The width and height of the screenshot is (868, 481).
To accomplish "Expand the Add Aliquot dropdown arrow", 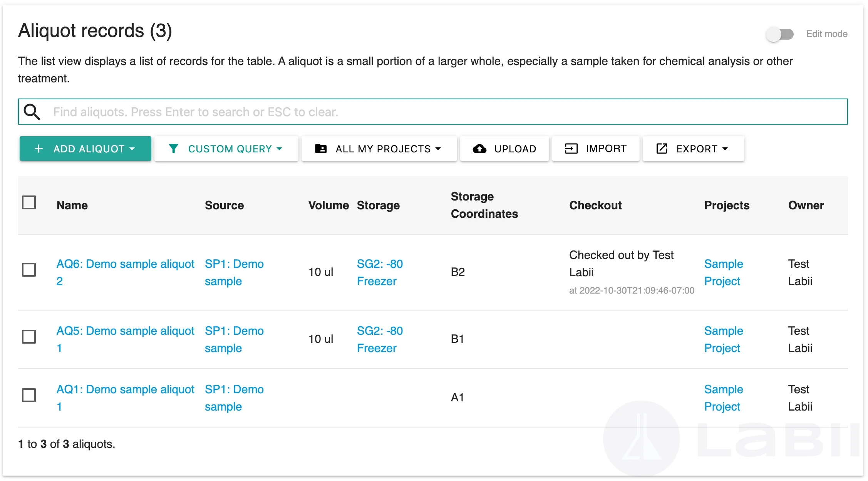I will tap(132, 149).
